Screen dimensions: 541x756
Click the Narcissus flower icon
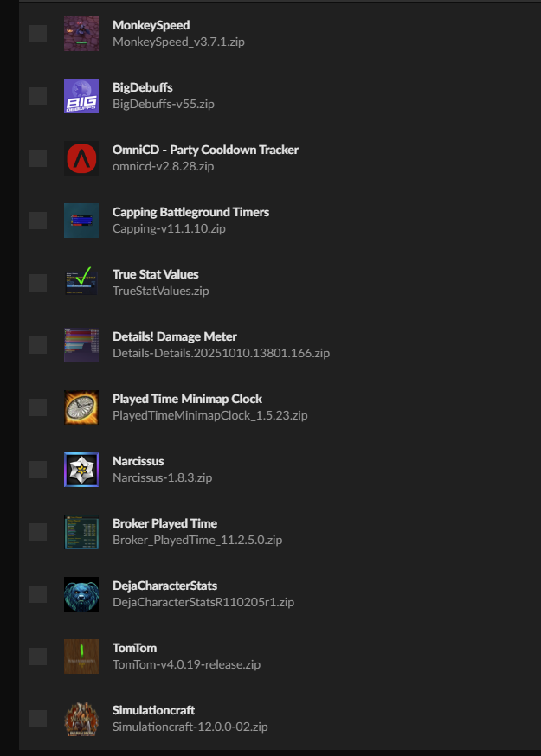[81, 470]
